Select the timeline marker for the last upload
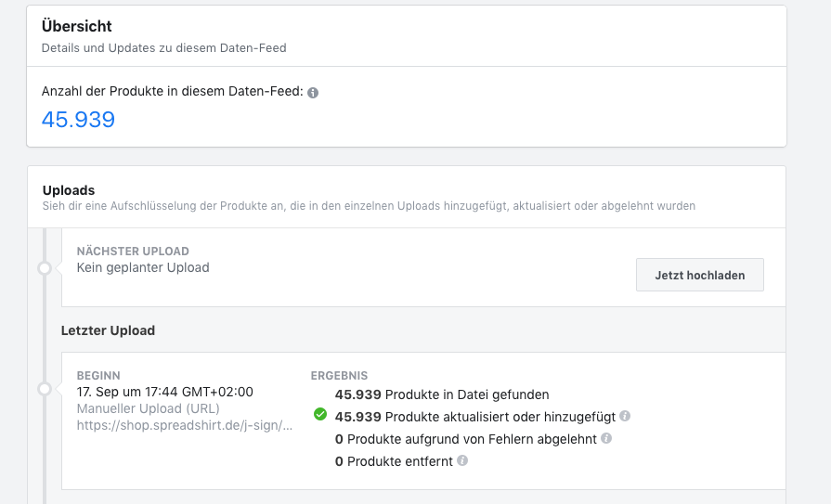 point(44,389)
